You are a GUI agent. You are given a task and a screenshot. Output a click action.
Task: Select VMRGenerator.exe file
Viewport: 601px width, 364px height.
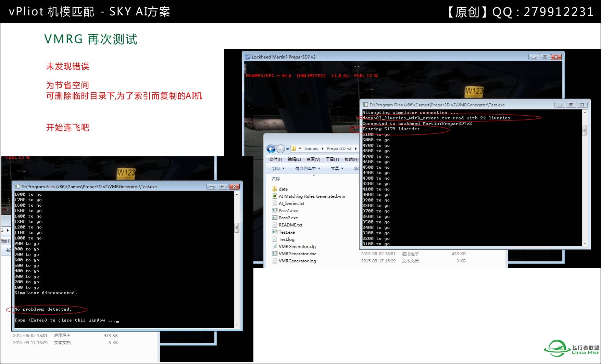(x=295, y=253)
